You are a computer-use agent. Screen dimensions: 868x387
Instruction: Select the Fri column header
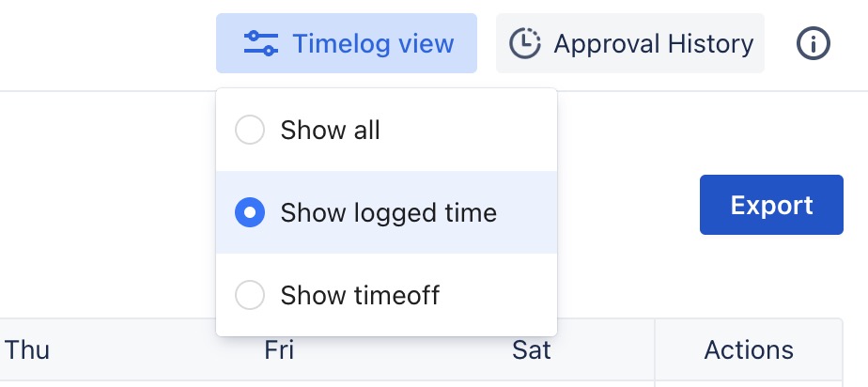pyautogui.click(x=279, y=351)
